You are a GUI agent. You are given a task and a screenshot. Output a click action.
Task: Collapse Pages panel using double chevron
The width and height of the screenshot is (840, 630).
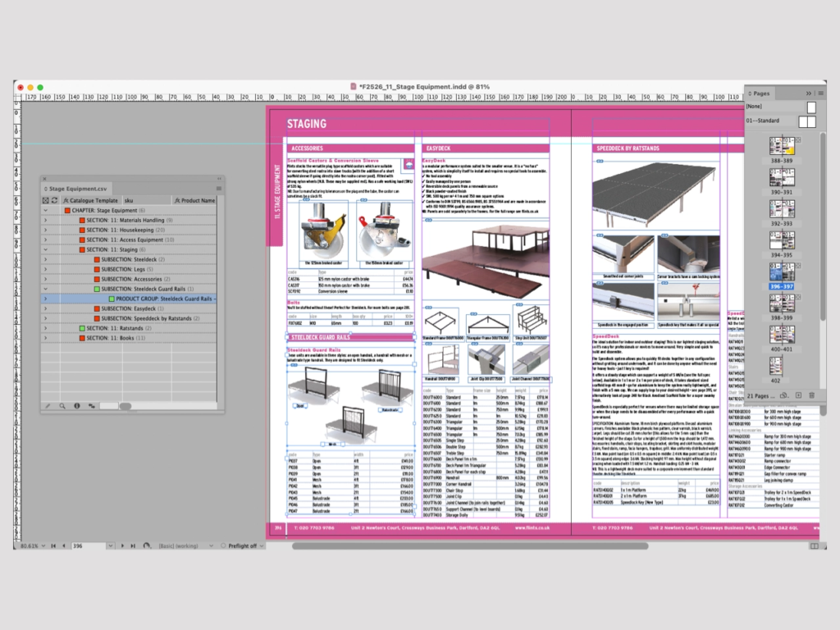point(808,94)
